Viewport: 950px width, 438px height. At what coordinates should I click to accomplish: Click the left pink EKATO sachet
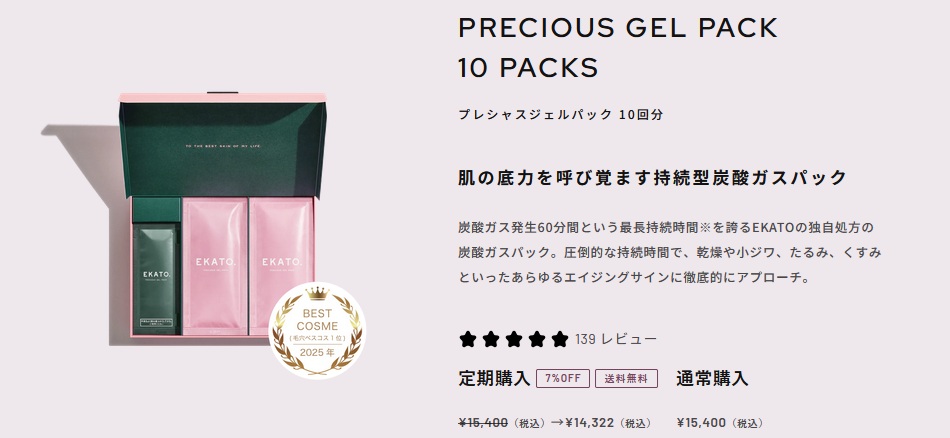click(x=214, y=266)
